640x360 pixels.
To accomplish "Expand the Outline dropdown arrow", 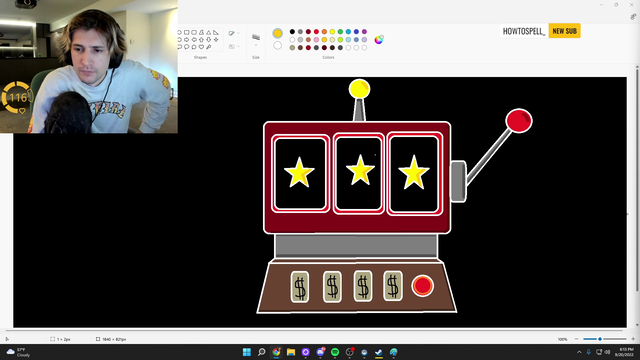I will click(x=238, y=33).
